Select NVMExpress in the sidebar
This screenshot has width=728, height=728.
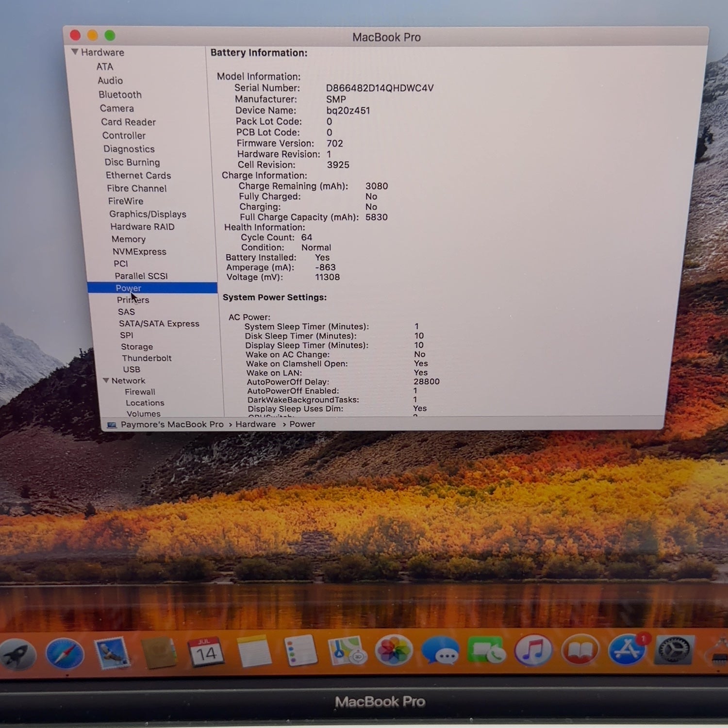140,251
